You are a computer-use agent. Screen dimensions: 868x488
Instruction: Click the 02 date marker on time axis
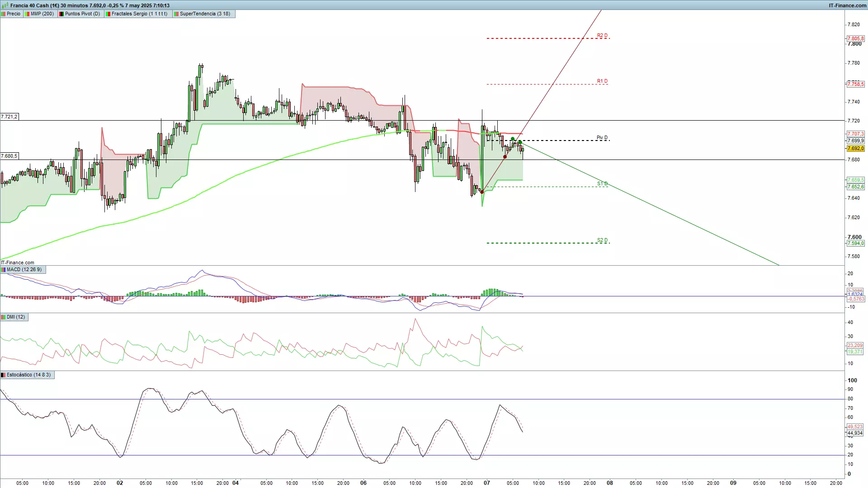[x=120, y=483]
